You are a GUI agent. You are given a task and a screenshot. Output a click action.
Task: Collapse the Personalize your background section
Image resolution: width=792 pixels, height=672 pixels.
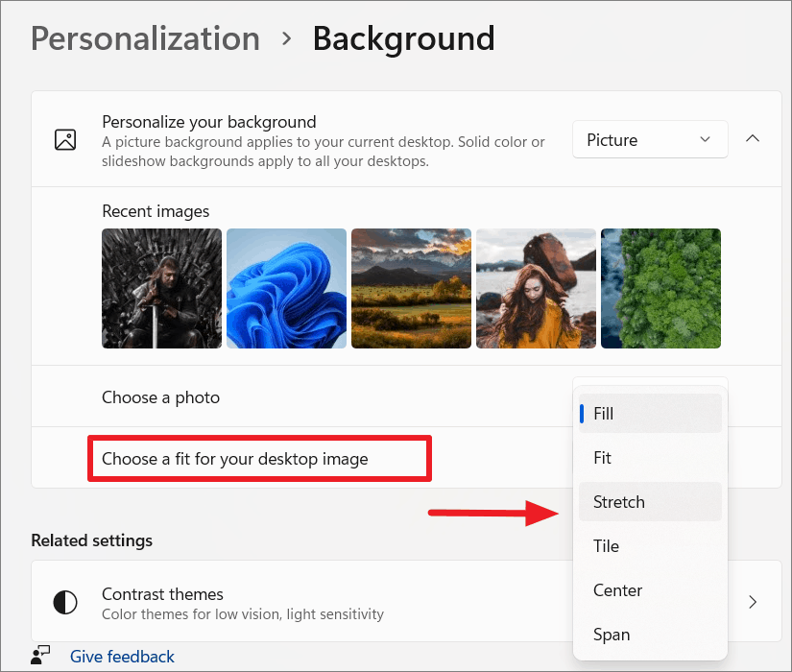click(753, 138)
